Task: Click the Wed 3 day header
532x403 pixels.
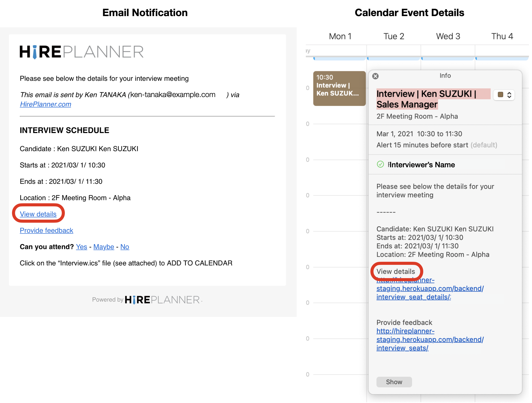Action: (x=448, y=36)
